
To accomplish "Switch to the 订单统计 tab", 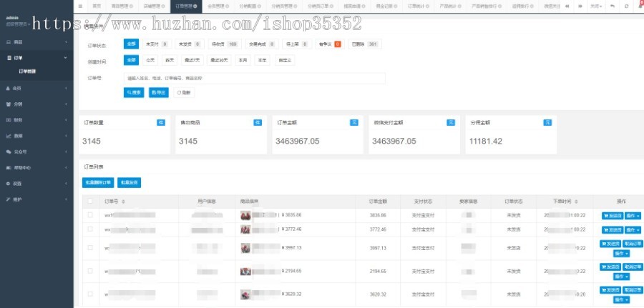I will (417, 6).
